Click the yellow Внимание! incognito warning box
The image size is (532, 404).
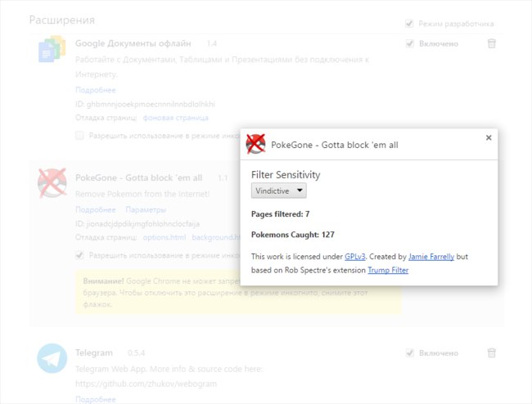click(238, 292)
